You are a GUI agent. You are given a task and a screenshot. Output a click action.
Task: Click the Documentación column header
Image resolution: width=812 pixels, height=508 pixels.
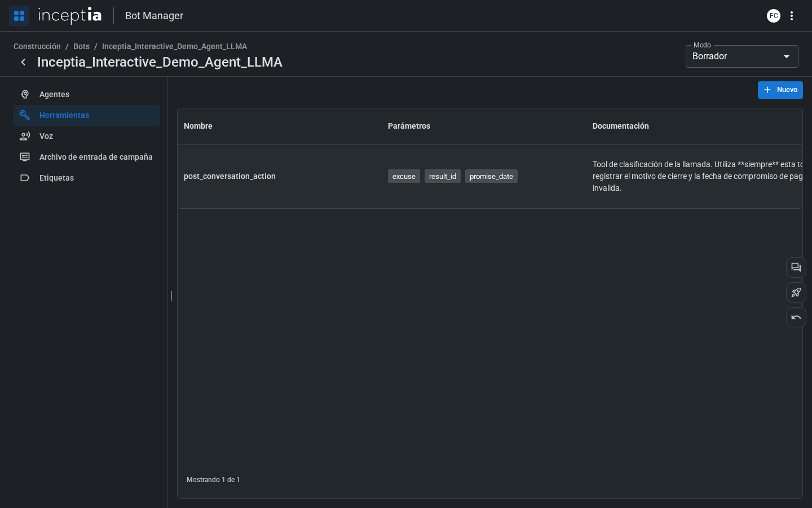tap(620, 126)
